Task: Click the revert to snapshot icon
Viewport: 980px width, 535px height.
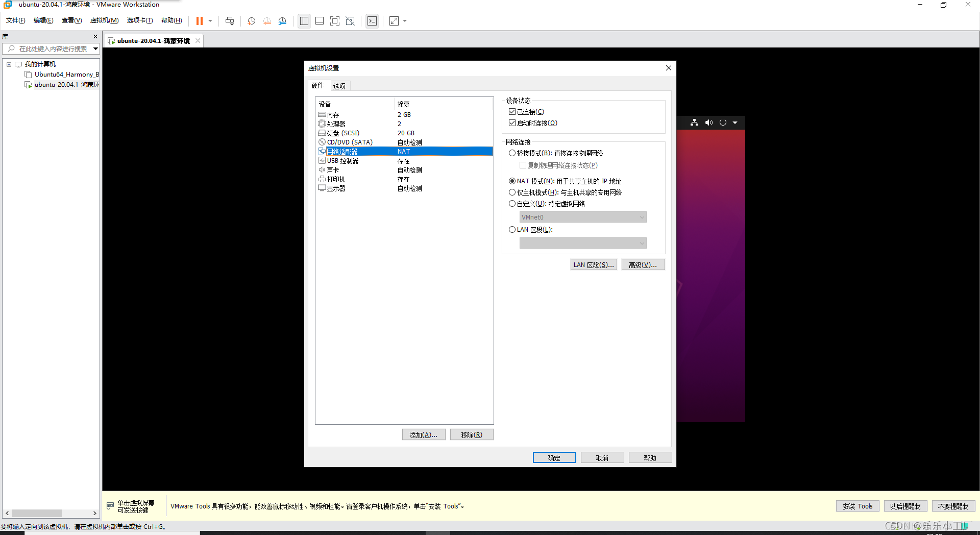Action: [x=267, y=21]
